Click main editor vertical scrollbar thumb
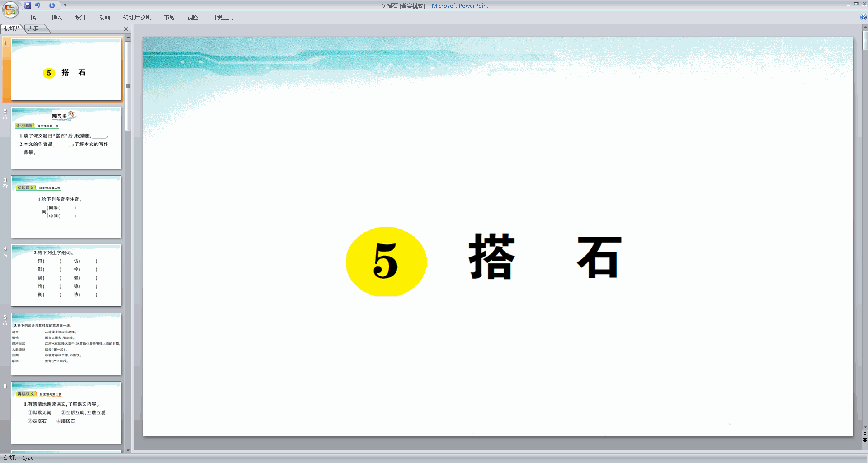Viewport: 868px width, 463px height. [x=865, y=41]
